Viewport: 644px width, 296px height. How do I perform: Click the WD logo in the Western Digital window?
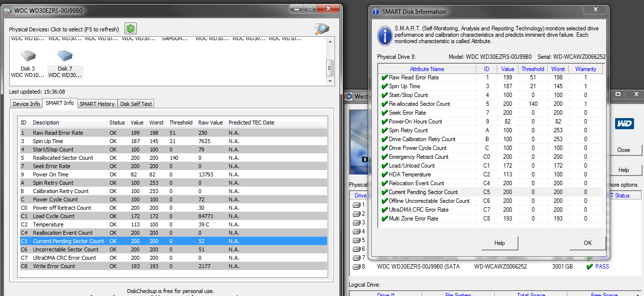click(625, 124)
